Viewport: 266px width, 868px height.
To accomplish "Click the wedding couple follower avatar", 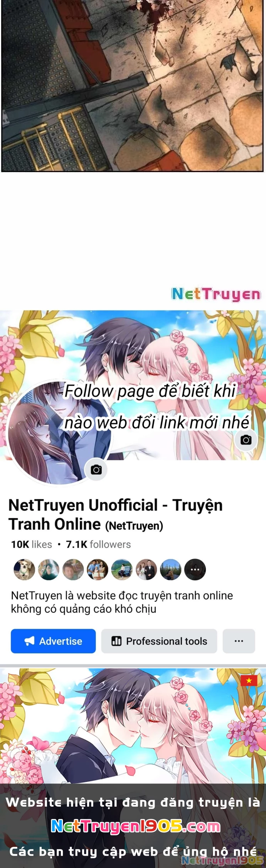I will 146,569.
